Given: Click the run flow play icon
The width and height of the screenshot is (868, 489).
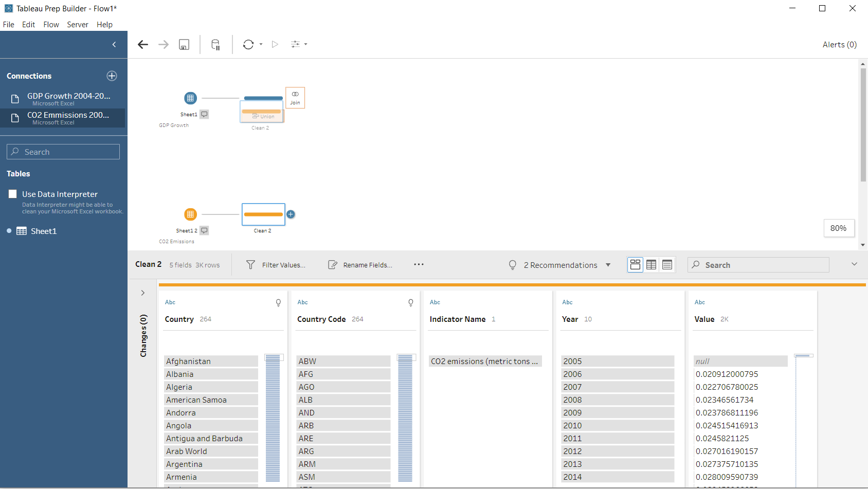Looking at the screenshot, I should click(275, 45).
